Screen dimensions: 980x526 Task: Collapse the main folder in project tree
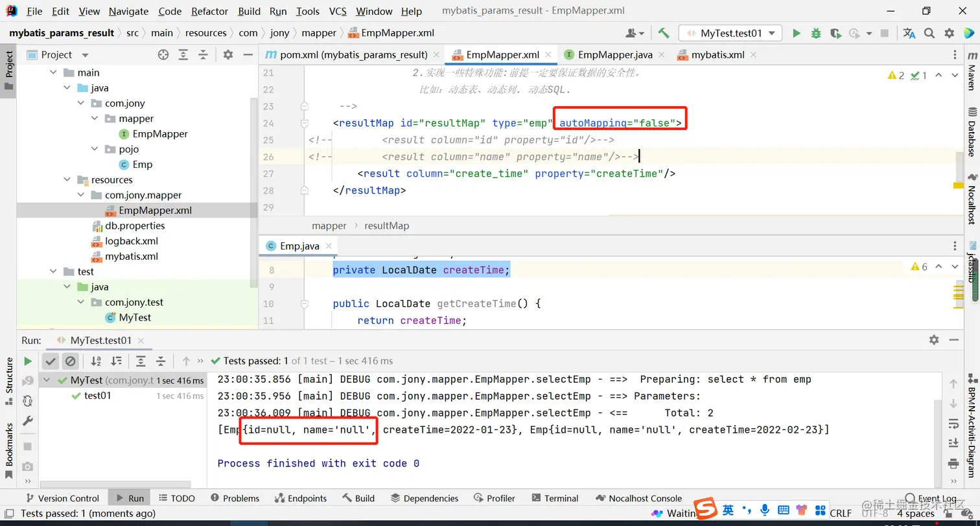coord(54,73)
